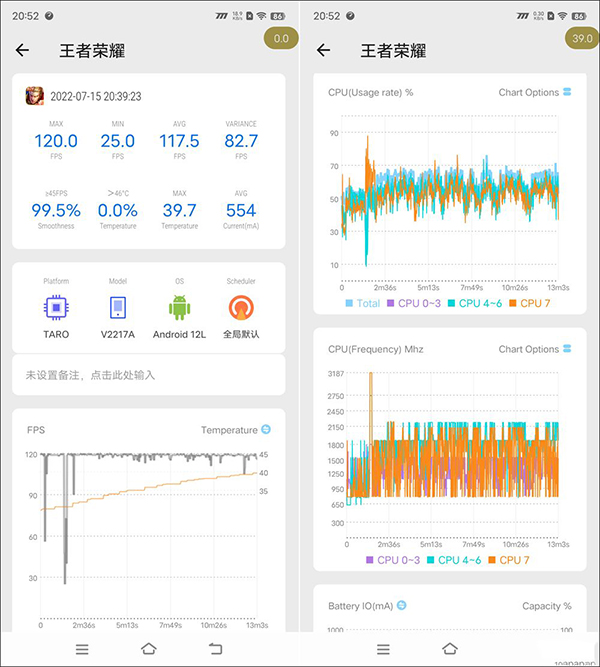This screenshot has width=600, height=667.
Task: Tap right status bar battery indicator
Action: pyautogui.click(x=579, y=16)
